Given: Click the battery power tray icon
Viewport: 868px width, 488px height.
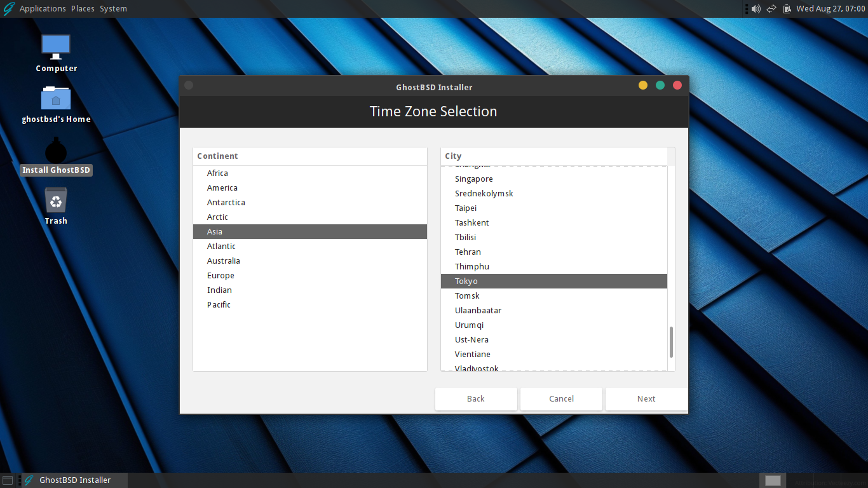Looking at the screenshot, I should pos(787,9).
